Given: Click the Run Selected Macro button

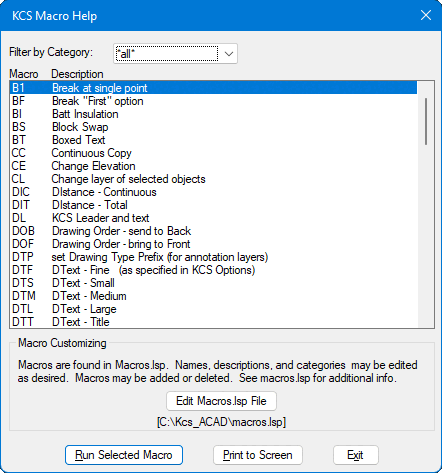Looking at the screenshot, I should click(x=124, y=455).
